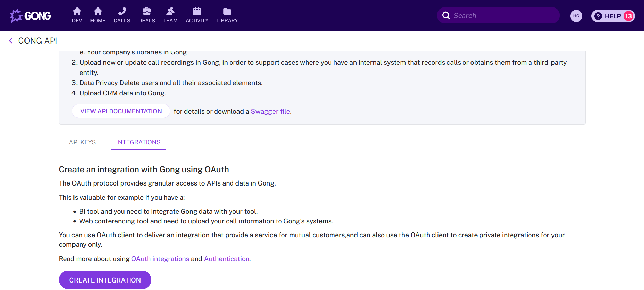Click text 'Upload CRM data into Gong.'

(123, 93)
